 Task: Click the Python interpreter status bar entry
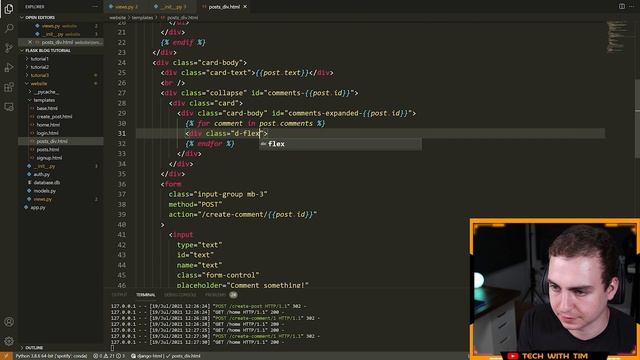tap(51, 356)
